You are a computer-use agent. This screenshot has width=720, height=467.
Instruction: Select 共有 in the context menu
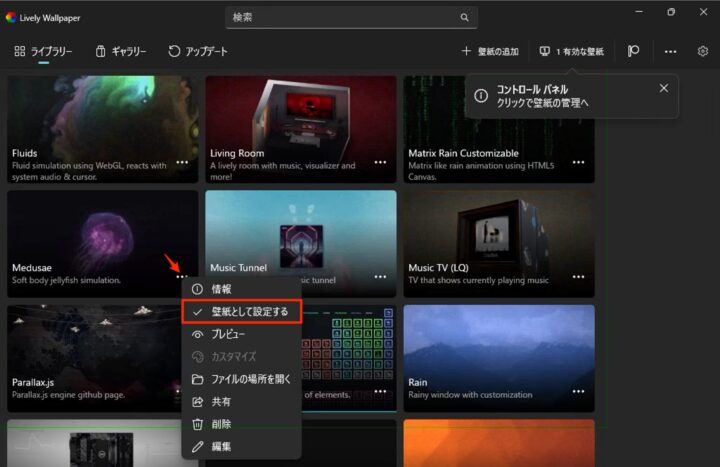point(242,402)
